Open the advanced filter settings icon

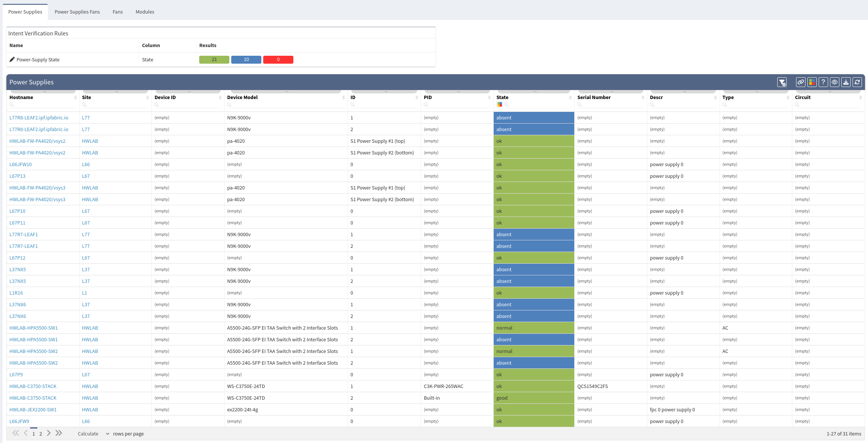(782, 82)
